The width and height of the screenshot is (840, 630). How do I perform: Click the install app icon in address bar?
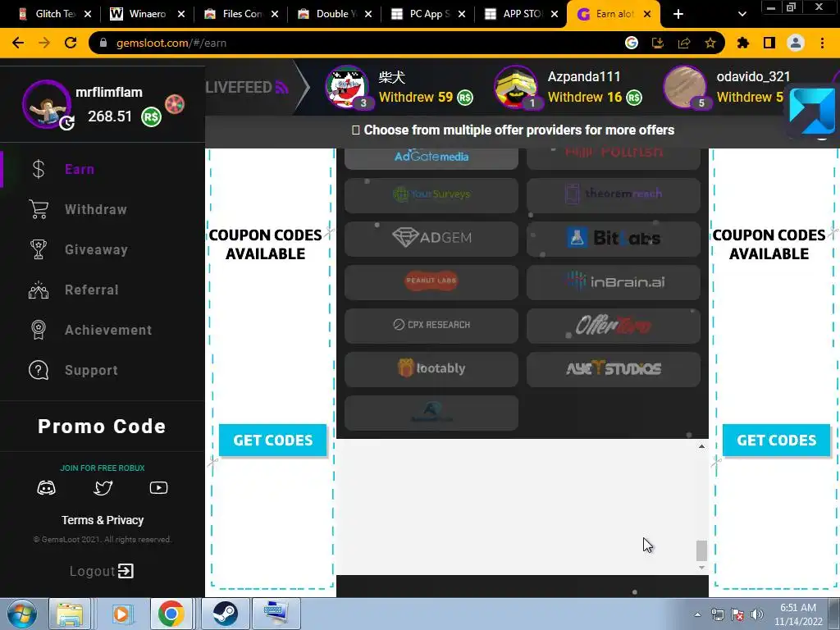pos(658,43)
